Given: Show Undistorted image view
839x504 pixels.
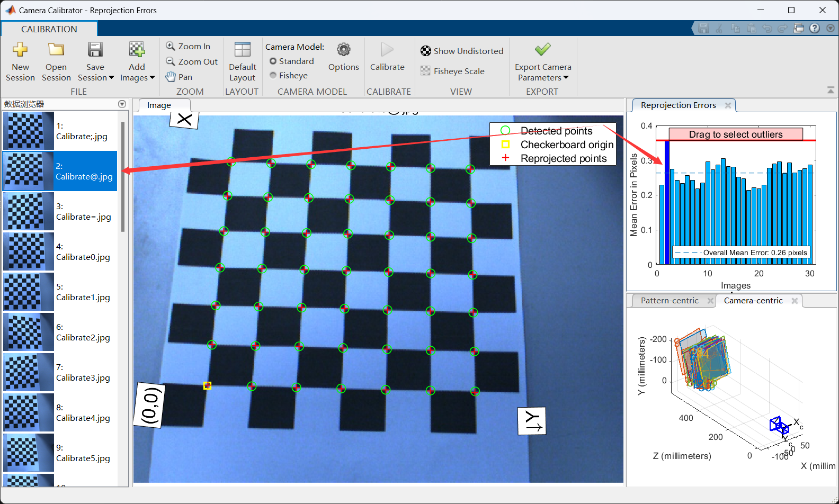Looking at the screenshot, I should pyautogui.click(x=462, y=51).
